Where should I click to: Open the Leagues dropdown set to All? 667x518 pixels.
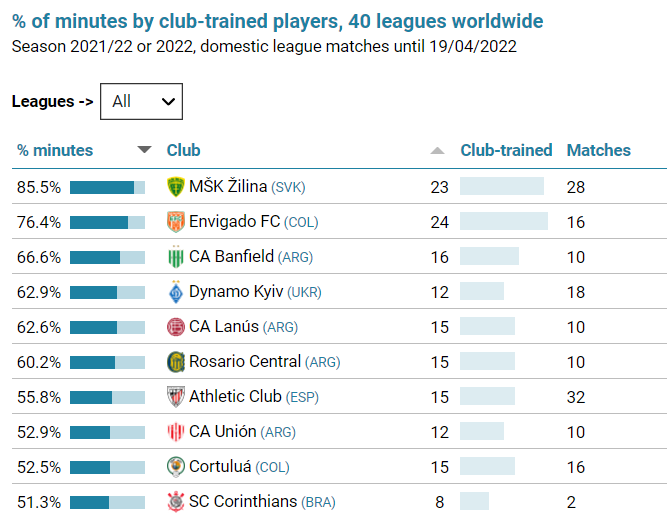(142, 101)
